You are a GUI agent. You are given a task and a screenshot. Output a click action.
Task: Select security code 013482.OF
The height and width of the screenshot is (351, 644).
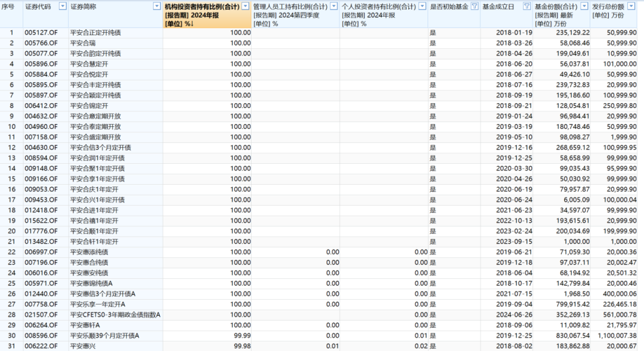[41, 241]
